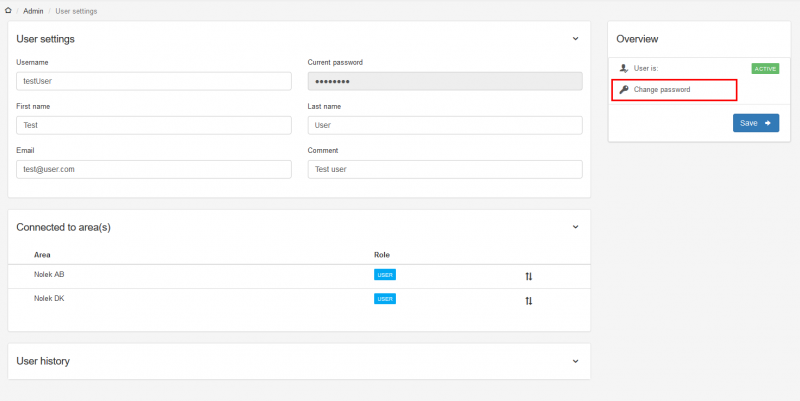
Task: Click the User is: label
Action: (x=646, y=68)
